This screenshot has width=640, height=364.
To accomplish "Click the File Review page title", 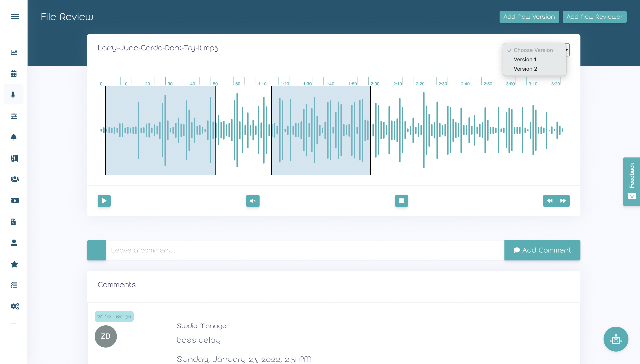I will [x=67, y=17].
